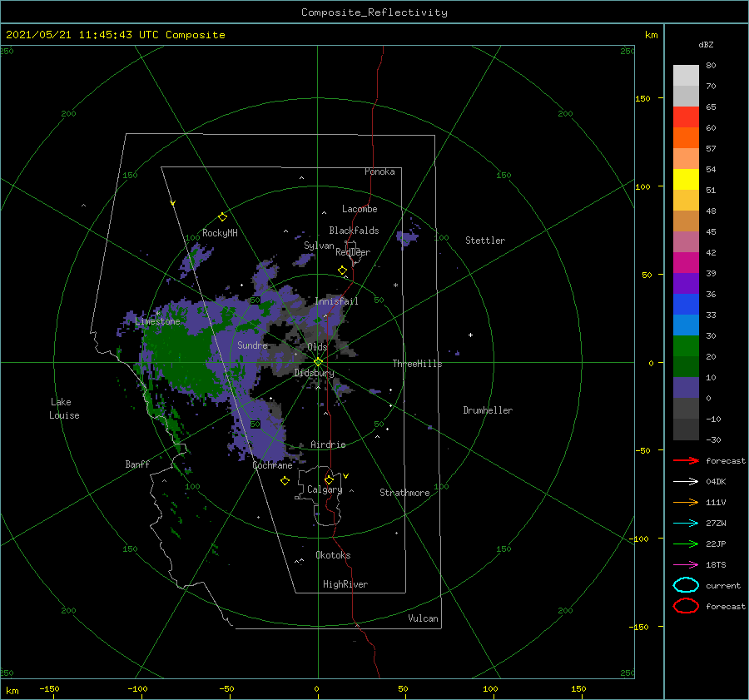This screenshot has height=700, width=749.
Task: Click the Okotoks label
Action: 334,555
